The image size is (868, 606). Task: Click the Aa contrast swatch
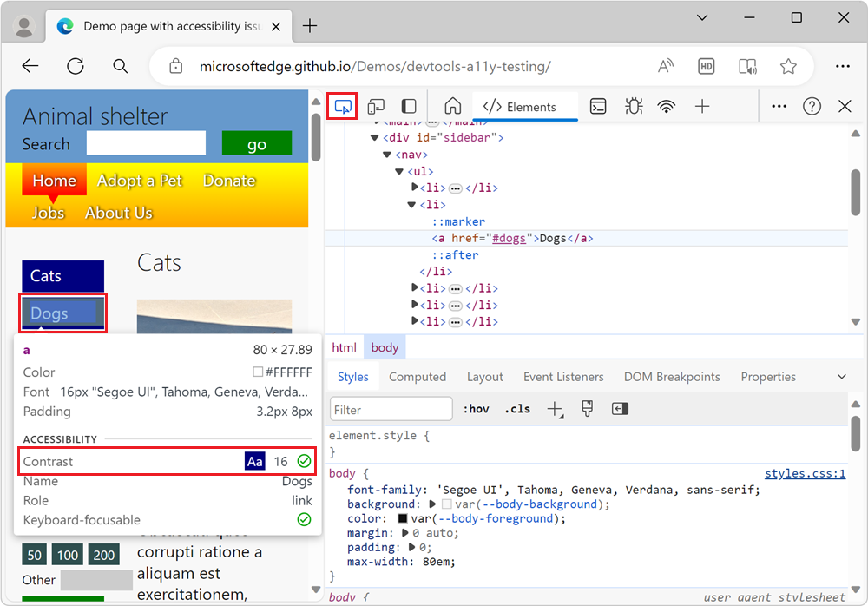(254, 461)
